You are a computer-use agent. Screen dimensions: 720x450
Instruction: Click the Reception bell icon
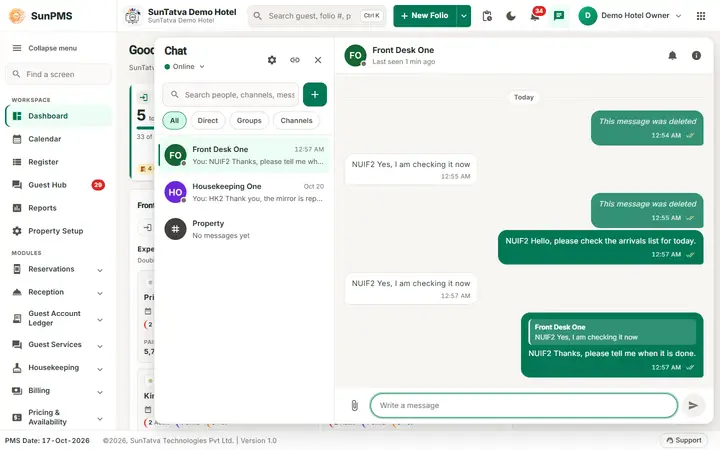click(x=17, y=292)
